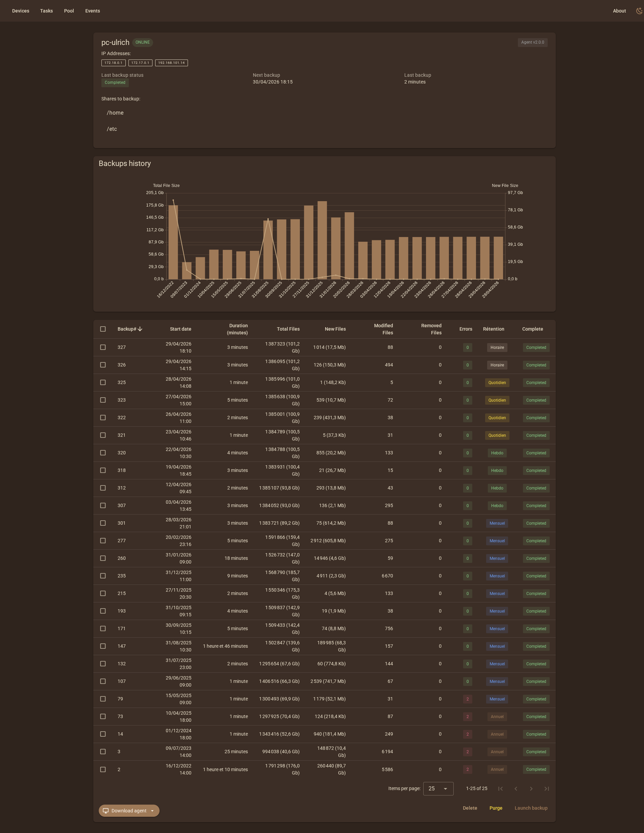Go to first page pagination icon
Screen dimensions: 644x833
[500, 788]
